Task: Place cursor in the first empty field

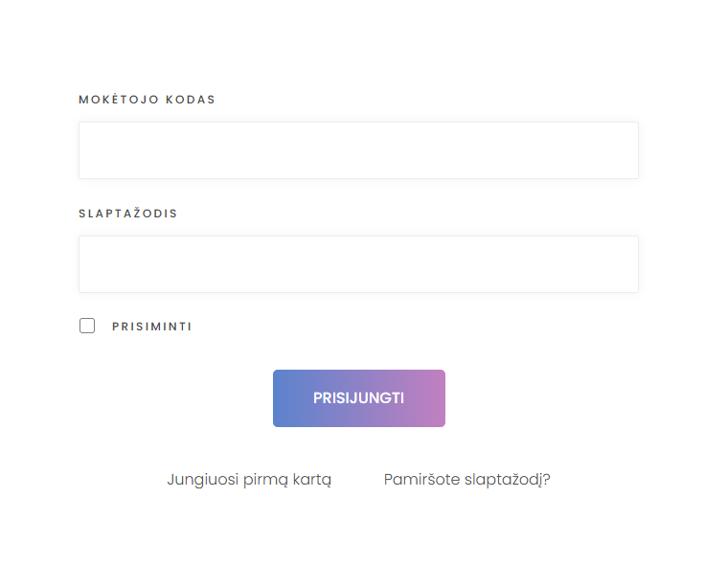Action: (358, 150)
